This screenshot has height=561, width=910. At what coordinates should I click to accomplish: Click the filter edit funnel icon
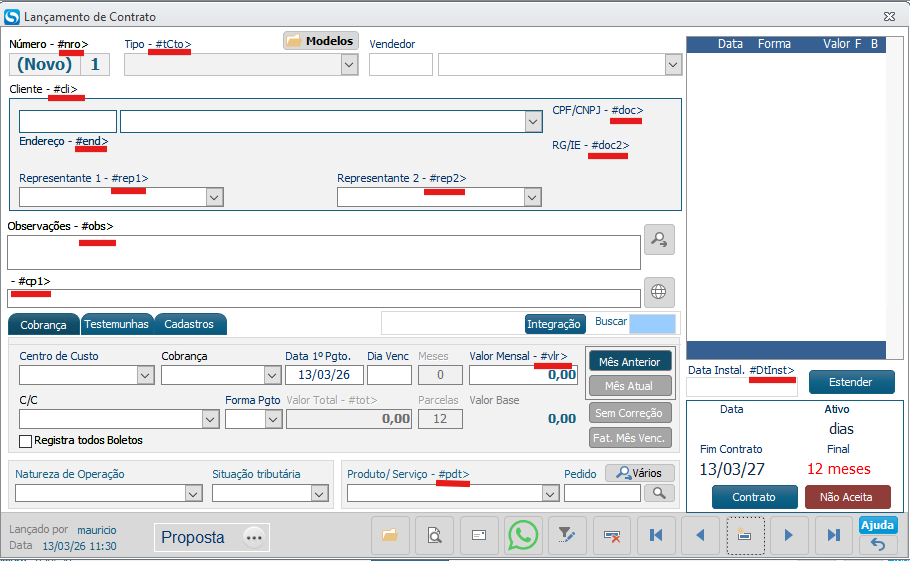pyautogui.click(x=567, y=535)
